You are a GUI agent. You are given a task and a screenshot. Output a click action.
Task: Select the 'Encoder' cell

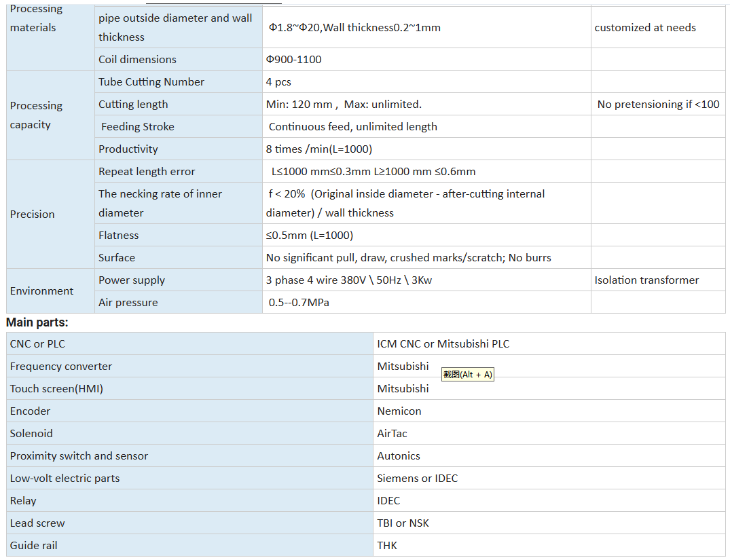[x=189, y=411]
